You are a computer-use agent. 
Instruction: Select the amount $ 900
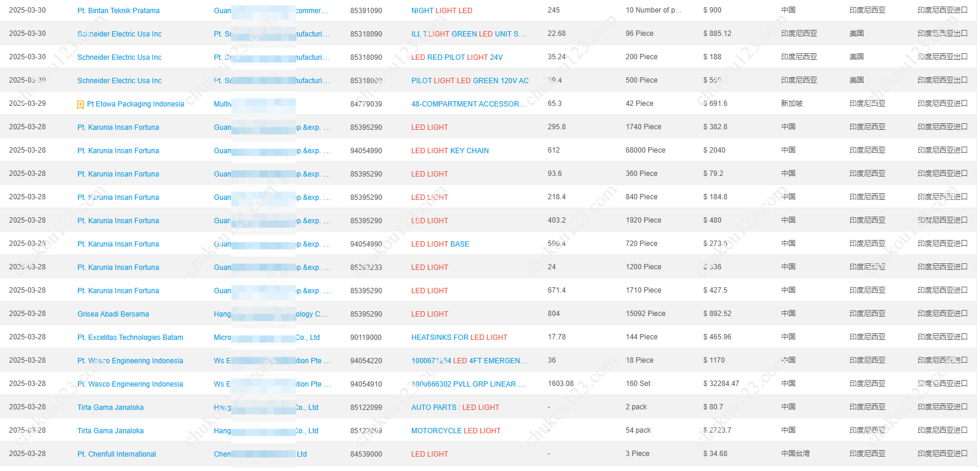712,10
